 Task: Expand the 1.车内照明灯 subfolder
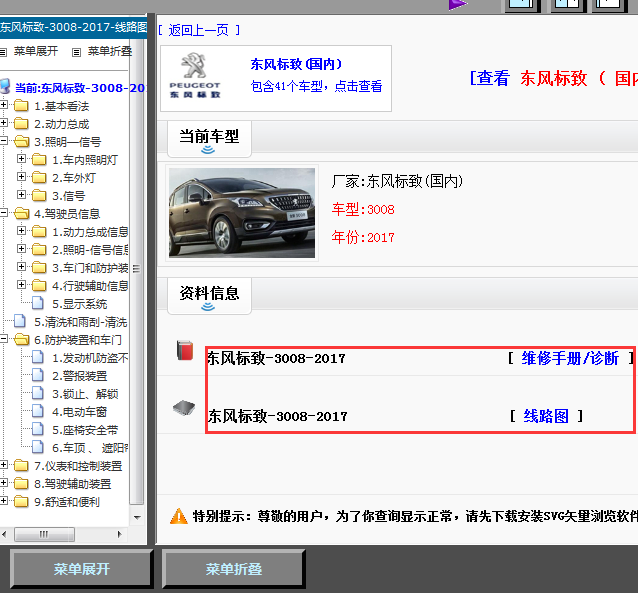22,159
